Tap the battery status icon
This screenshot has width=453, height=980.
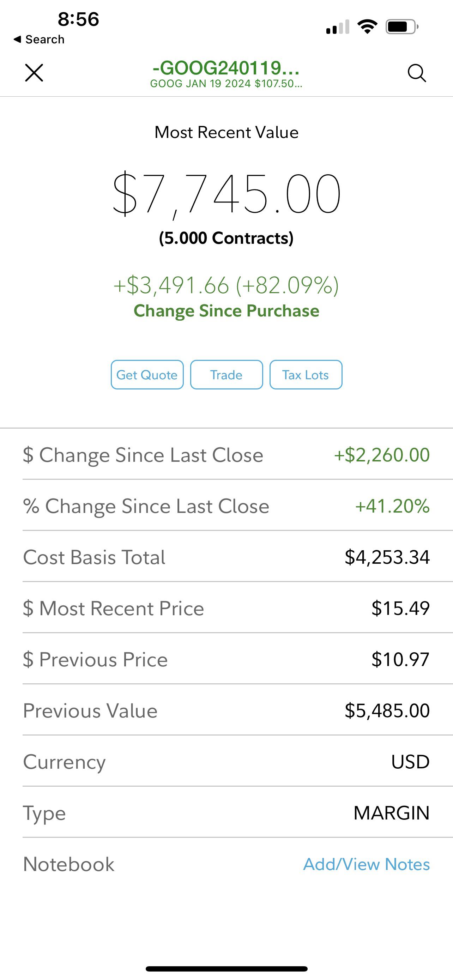tap(402, 26)
